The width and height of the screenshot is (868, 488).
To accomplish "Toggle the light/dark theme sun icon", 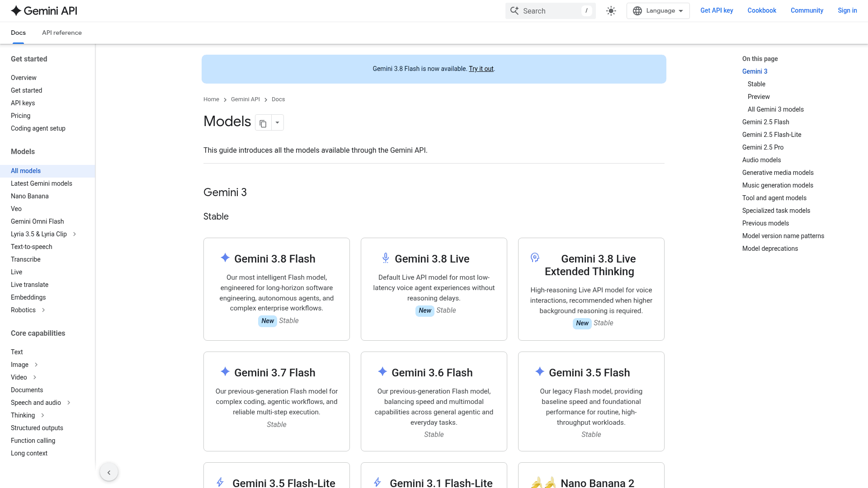I will (x=611, y=11).
